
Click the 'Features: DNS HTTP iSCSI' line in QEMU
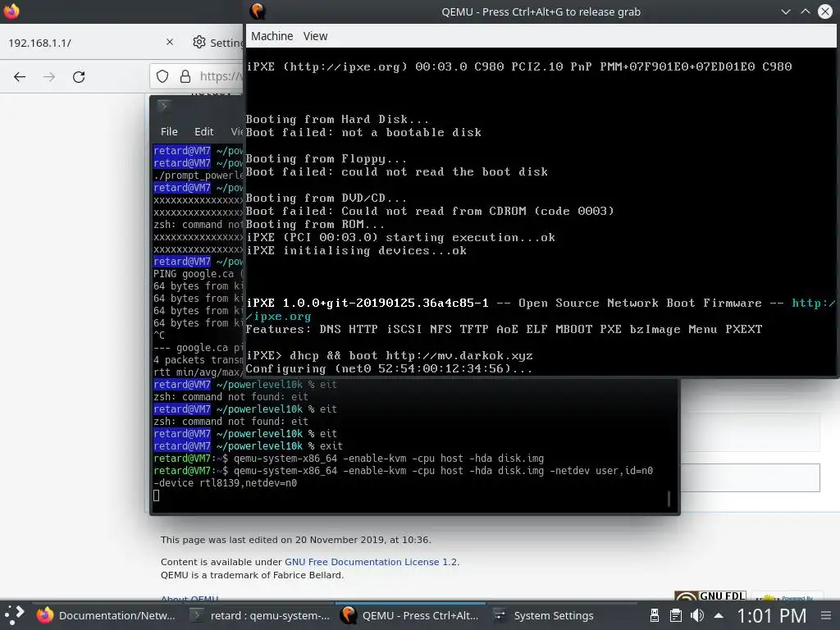click(504, 330)
